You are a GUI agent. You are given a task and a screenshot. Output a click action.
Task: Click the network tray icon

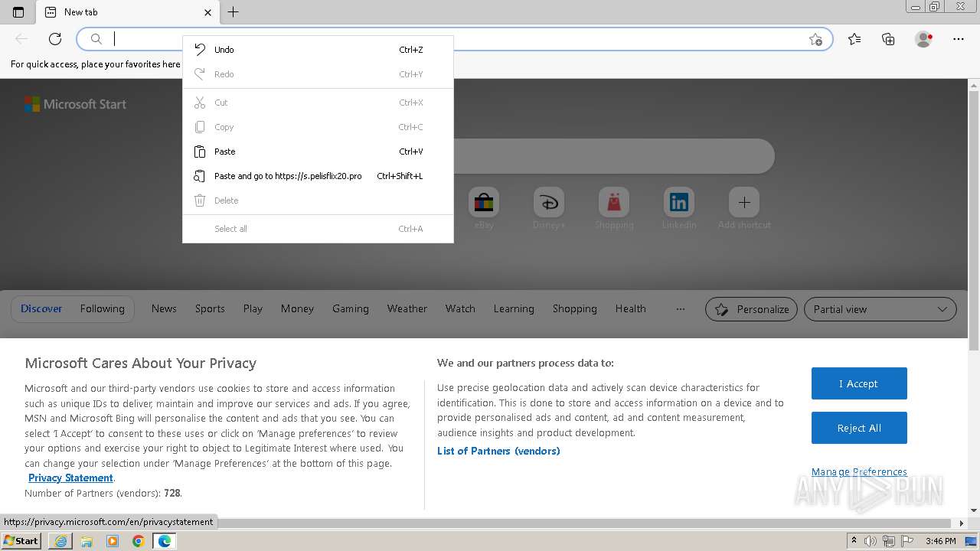pyautogui.click(x=889, y=541)
